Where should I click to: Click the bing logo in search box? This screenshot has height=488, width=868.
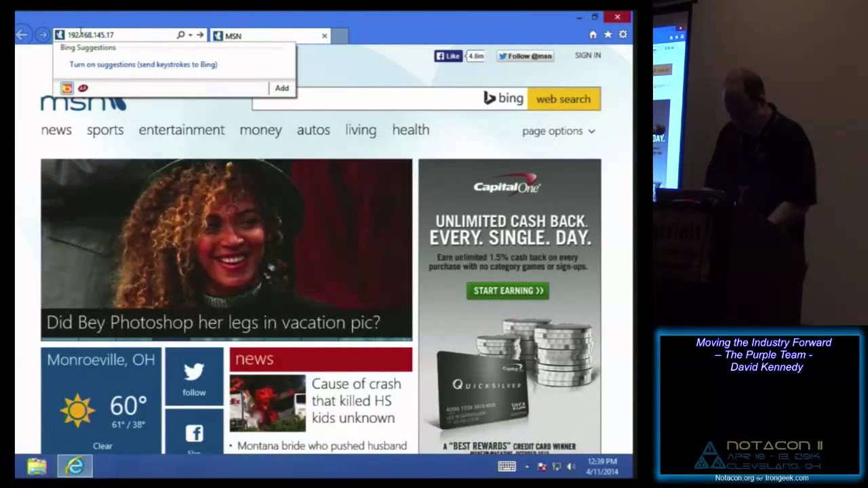pyautogui.click(x=503, y=99)
